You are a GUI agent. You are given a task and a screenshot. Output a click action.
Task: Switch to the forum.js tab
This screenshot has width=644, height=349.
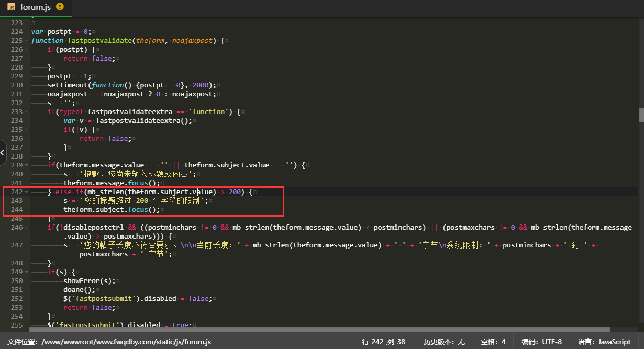tap(36, 7)
